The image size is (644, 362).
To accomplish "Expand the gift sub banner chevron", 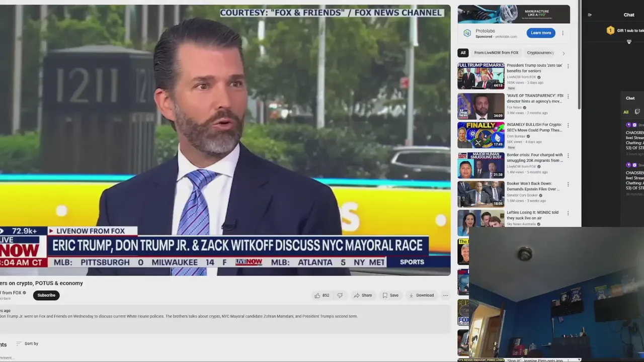I will pos(629,42).
